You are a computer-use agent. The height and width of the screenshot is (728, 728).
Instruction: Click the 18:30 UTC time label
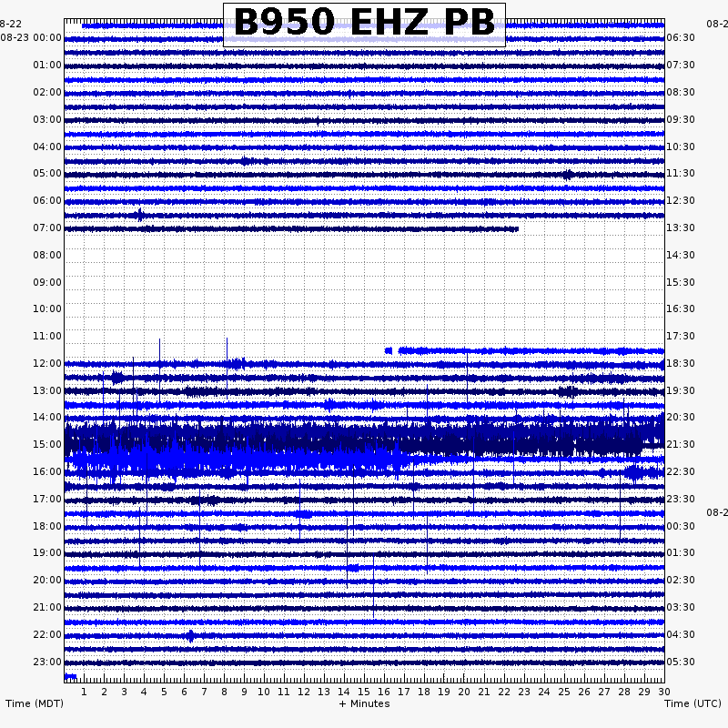click(681, 363)
